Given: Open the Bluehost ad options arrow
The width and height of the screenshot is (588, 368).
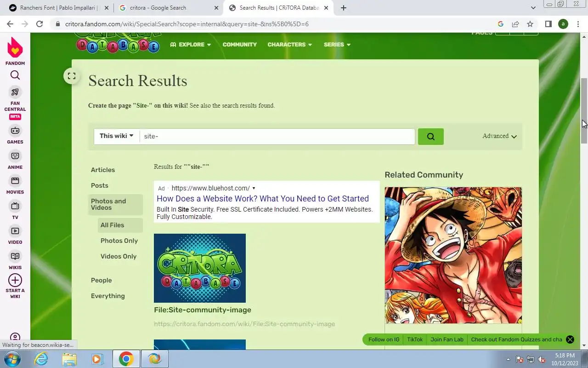Looking at the screenshot, I should 254,188.
